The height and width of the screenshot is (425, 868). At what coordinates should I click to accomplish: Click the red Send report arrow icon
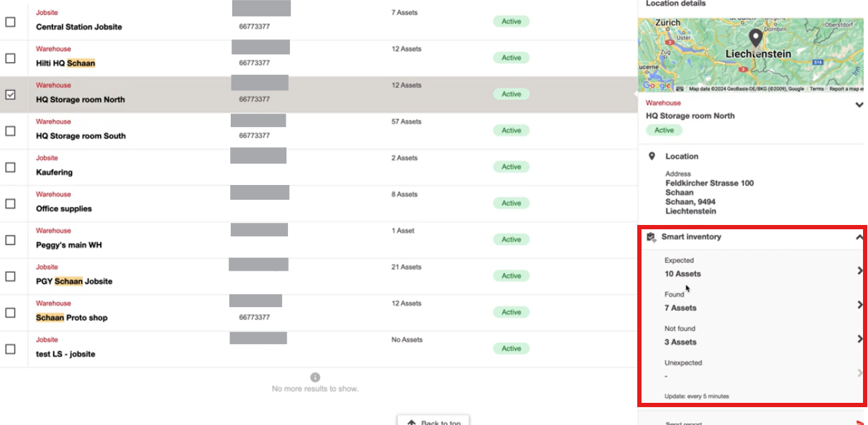(x=860, y=423)
